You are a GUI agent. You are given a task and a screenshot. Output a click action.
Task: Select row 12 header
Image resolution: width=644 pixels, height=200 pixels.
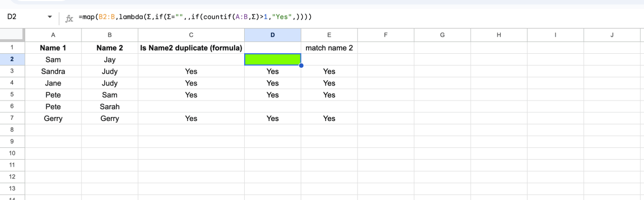point(12,176)
